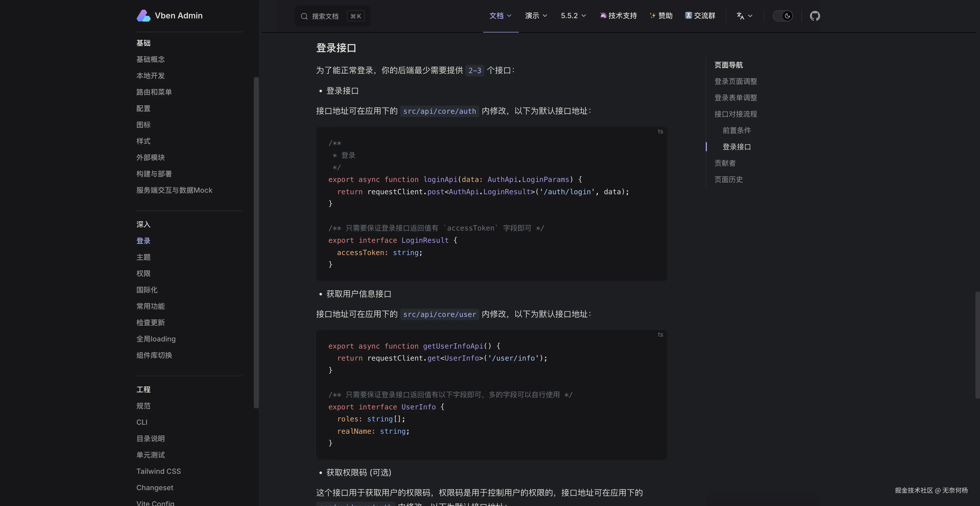The image size is (980, 506).
Task: Open 赞助 sparkle sponsor link
Action: point(661,16)
